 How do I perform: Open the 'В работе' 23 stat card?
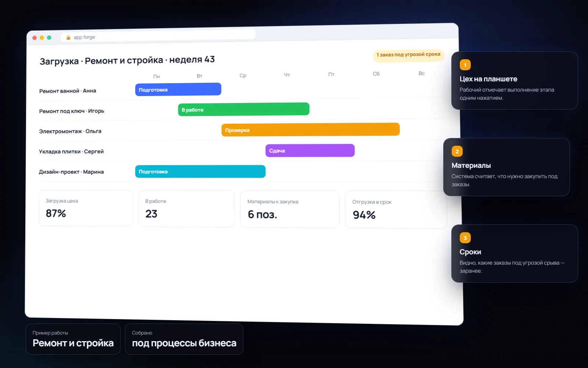pos(186,209)
